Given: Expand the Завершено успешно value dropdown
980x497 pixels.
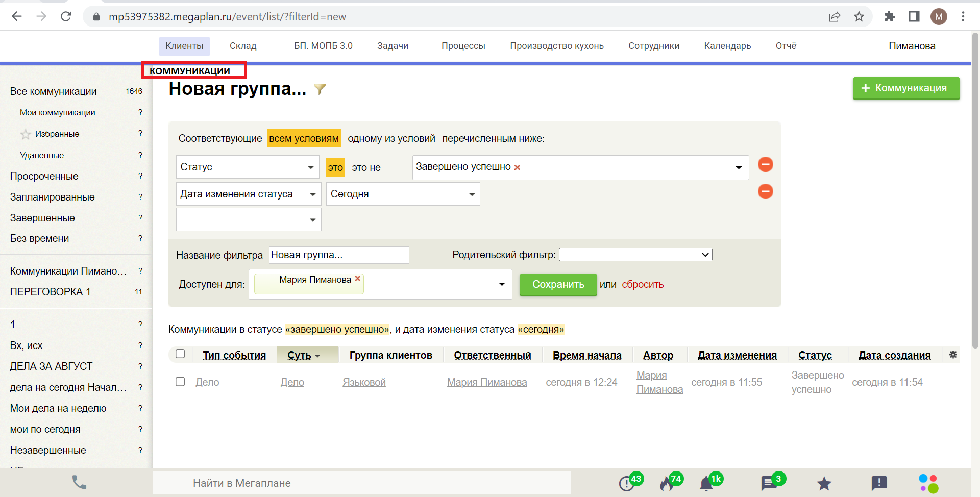Looking at the screenshot, I should click(x=738, y=167).
